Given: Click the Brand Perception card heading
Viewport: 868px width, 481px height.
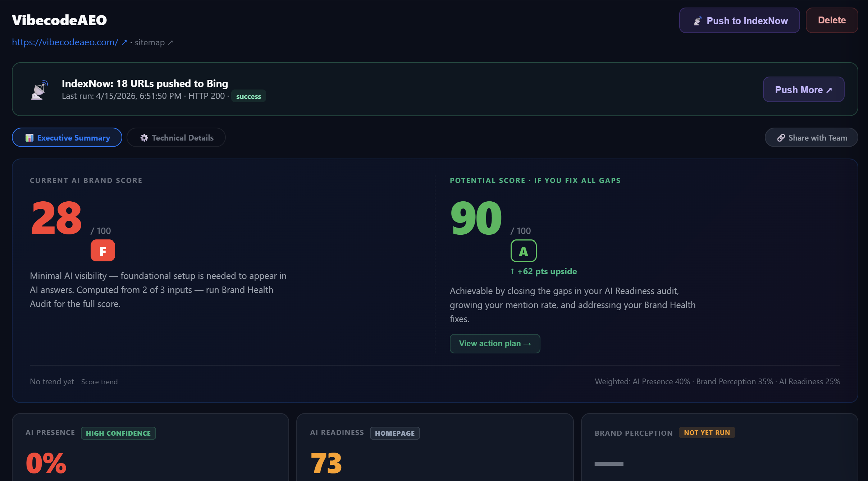Looking at the screenshot, I should coord(634,433).
